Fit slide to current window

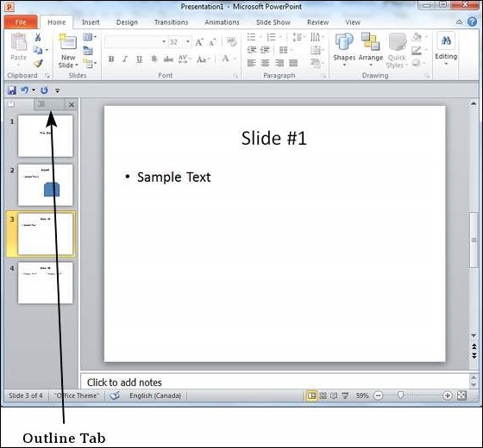[461, 395]
